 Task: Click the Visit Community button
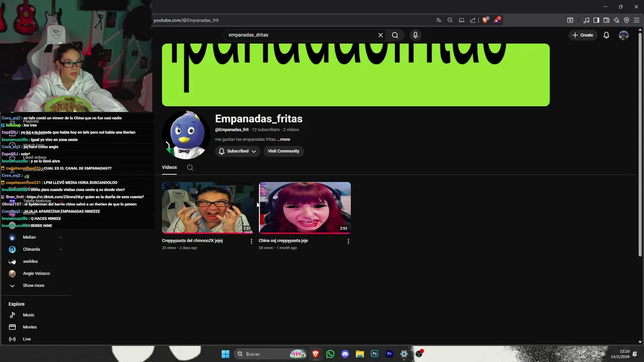click(283, 151)
